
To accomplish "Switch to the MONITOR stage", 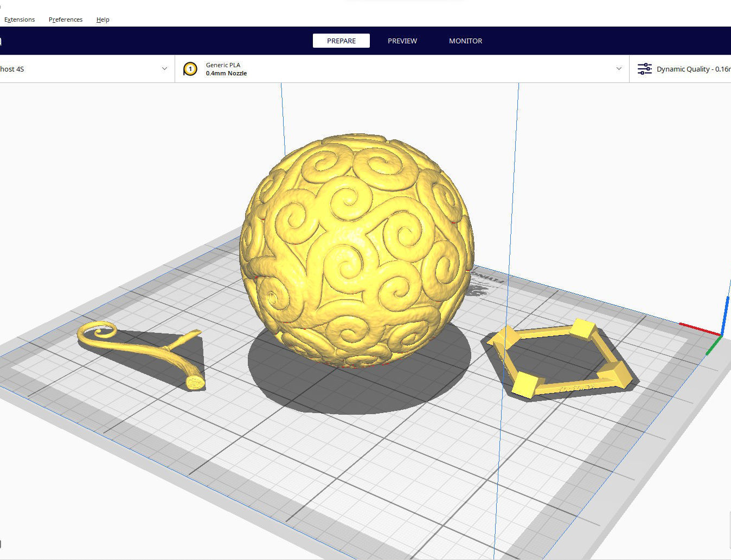I will 465,41.
